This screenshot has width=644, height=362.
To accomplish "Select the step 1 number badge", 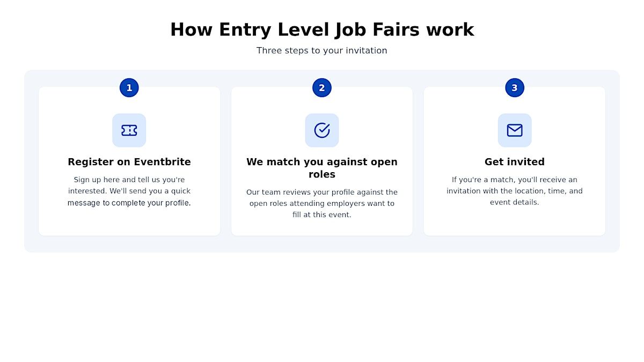I will point(129,88).
